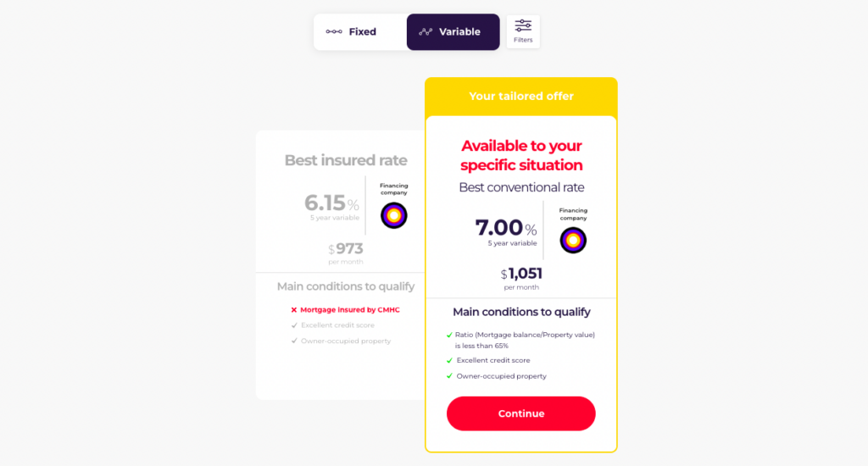Click the Available to your specific situation heading

point(521,155)
